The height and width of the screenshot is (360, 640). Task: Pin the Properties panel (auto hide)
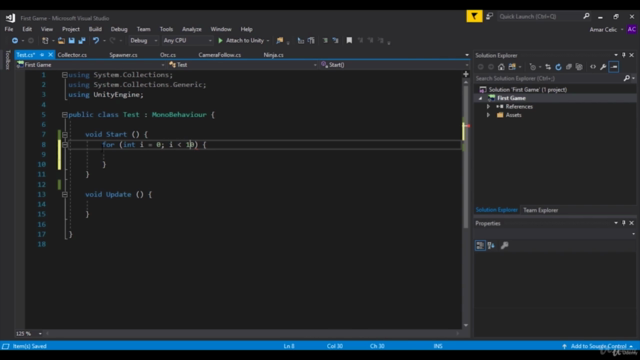pyautogui.click(x=624, y=223)
